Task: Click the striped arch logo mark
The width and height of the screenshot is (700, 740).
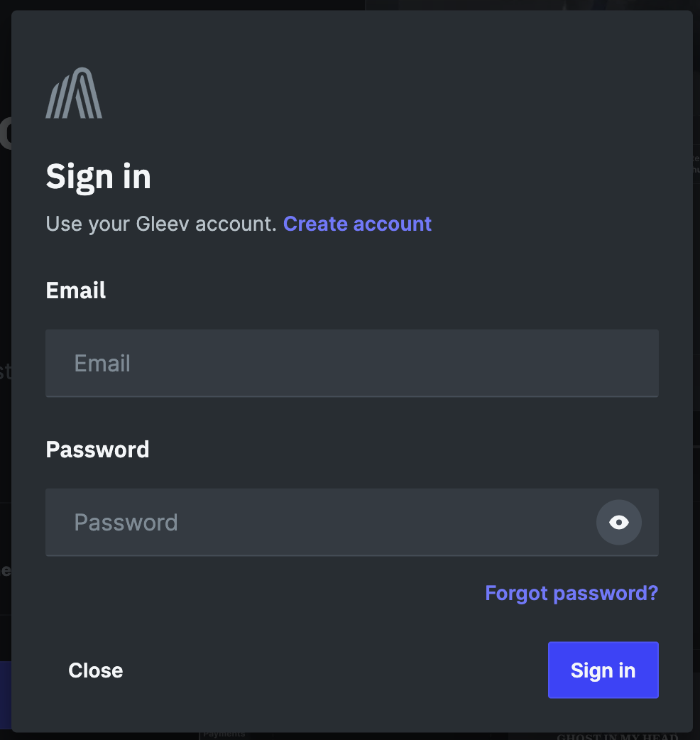Action: point(74,92)
